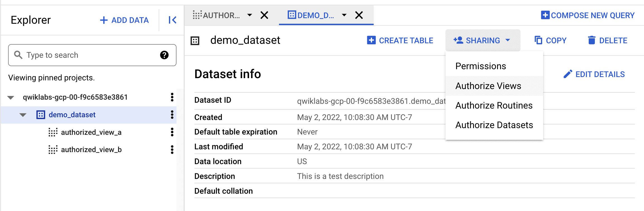Open dropdown arrow on the DEMO_D... tab

point(344,15)
